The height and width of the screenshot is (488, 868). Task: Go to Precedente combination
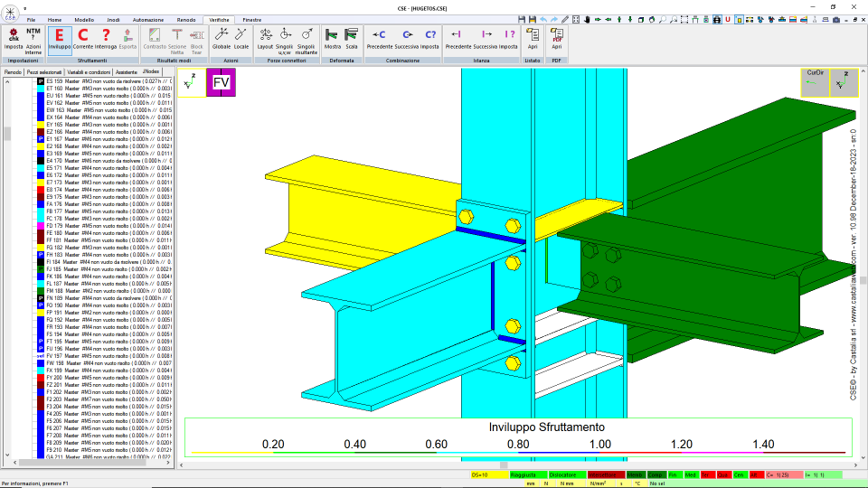pyautogui.click(x=379, y=39)
